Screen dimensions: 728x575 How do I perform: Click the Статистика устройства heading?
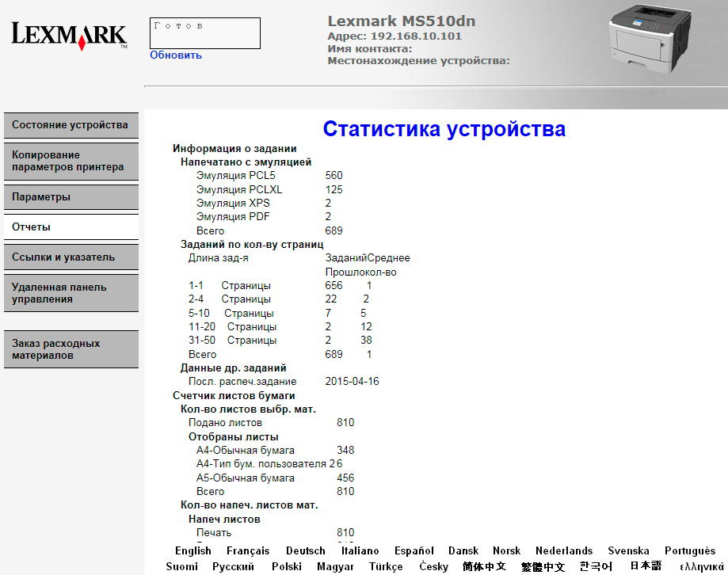pyautogui.click(x=444, y=129)
